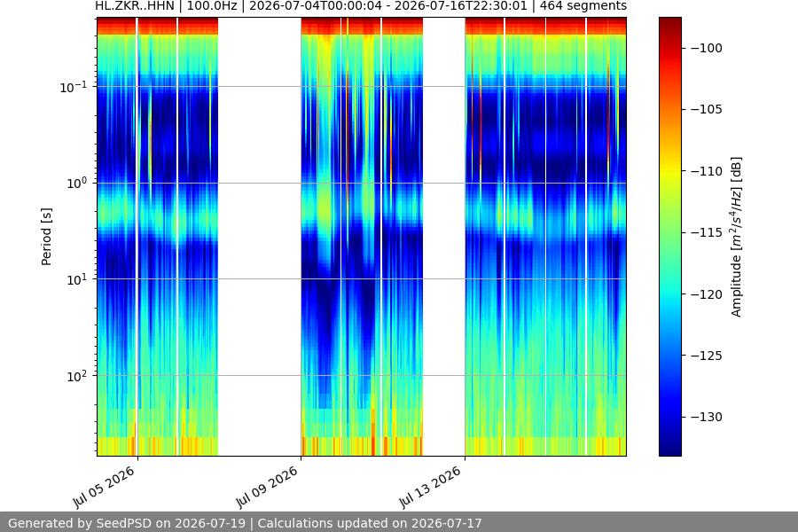The height and width of the screenshot is (532, 798).
Task: Click the −125 colorbar tick value
Action: point(707,356)
